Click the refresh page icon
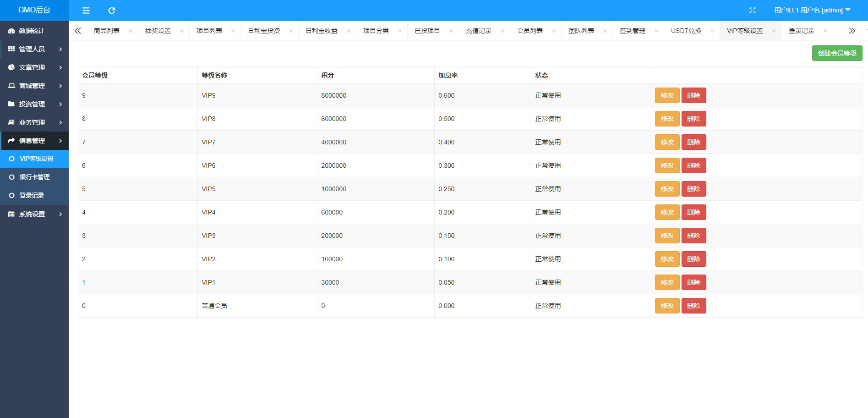The image size is (868, 418). pyautogui.click(x=111, y=11)
